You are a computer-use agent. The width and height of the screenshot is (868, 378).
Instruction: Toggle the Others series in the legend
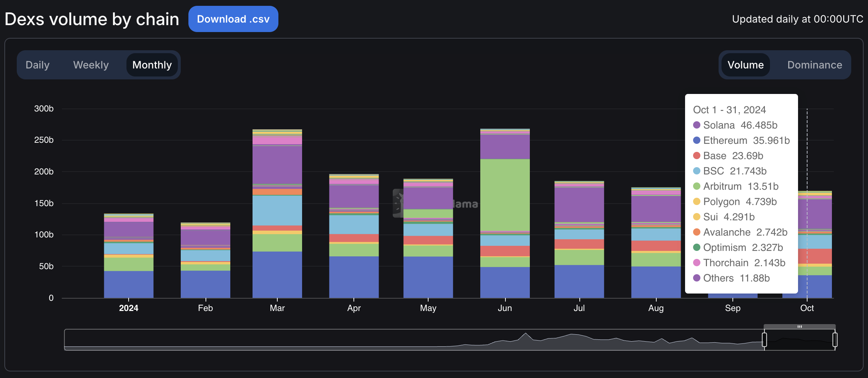click(732, 278)
